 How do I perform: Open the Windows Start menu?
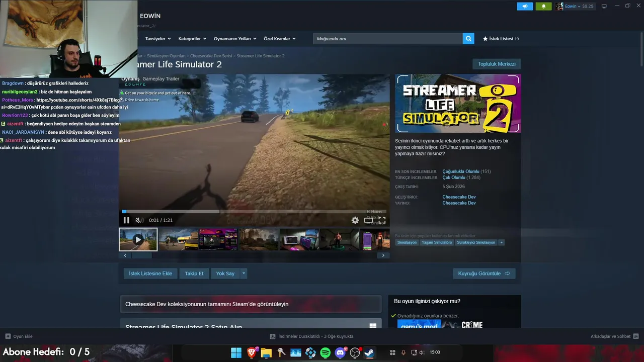236,353
